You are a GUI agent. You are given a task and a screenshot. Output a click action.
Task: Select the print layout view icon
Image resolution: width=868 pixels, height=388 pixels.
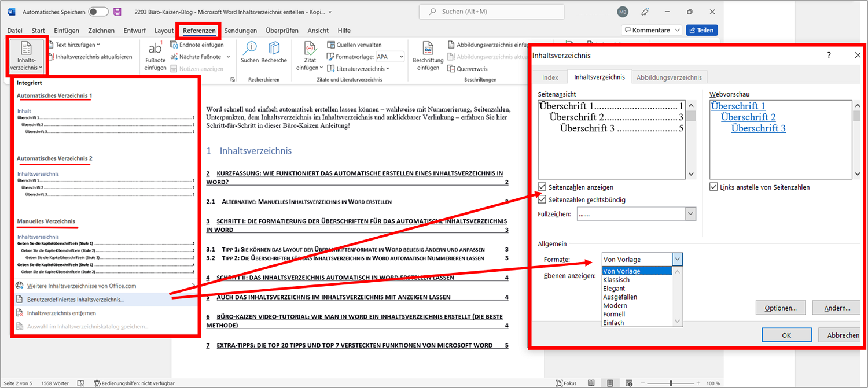[610, 383]
